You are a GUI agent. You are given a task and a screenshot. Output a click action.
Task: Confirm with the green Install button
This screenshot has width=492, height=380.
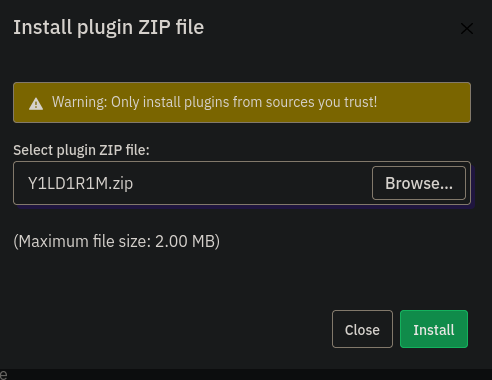point(434,329)
